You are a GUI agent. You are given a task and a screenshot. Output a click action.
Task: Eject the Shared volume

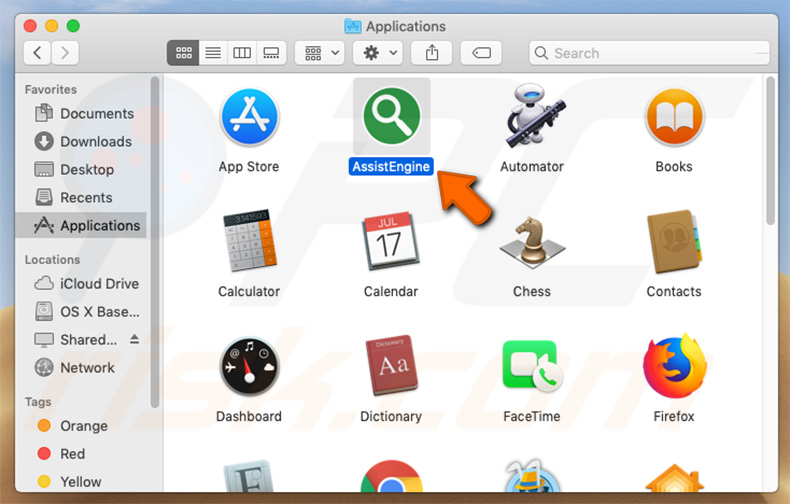134,339
